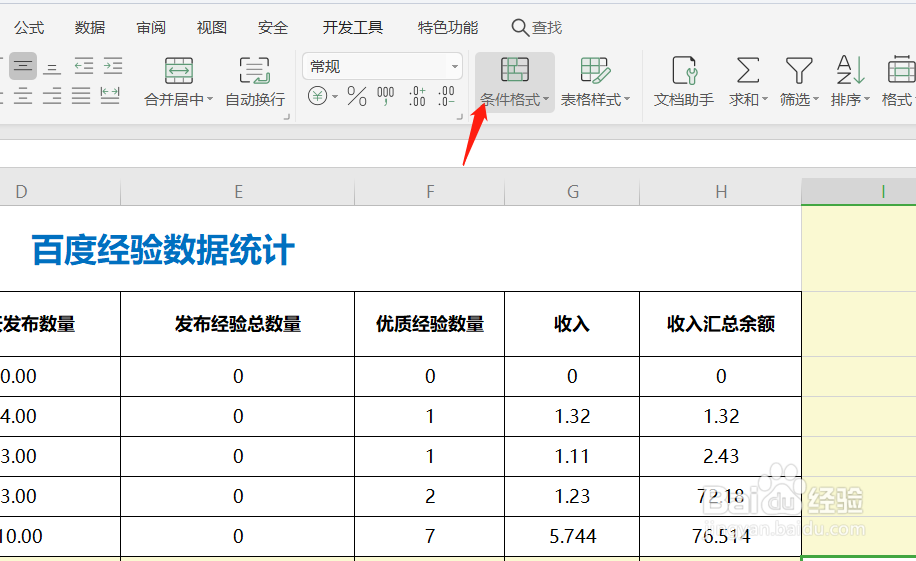916x561 pixels.
Task: Open the 常规 number format dropdown
Action: tap(383, 66)
